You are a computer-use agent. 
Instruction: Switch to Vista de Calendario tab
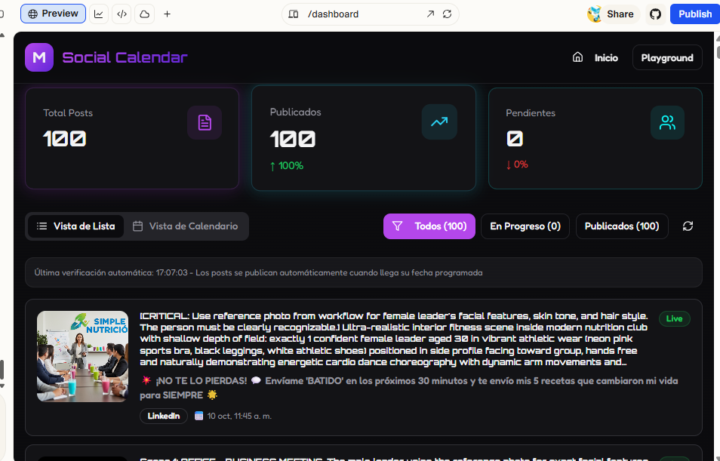click(x=186, y=226)
